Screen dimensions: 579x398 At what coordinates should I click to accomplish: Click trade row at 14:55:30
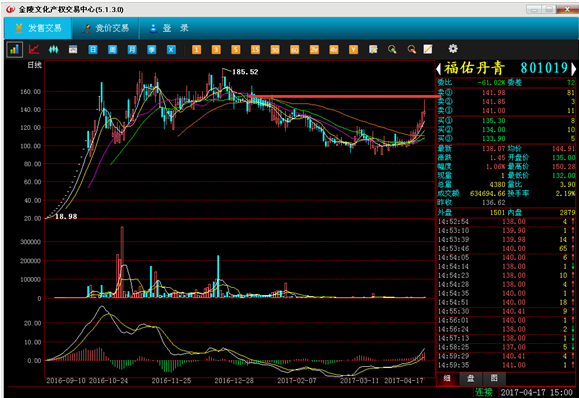click(506, 311)
